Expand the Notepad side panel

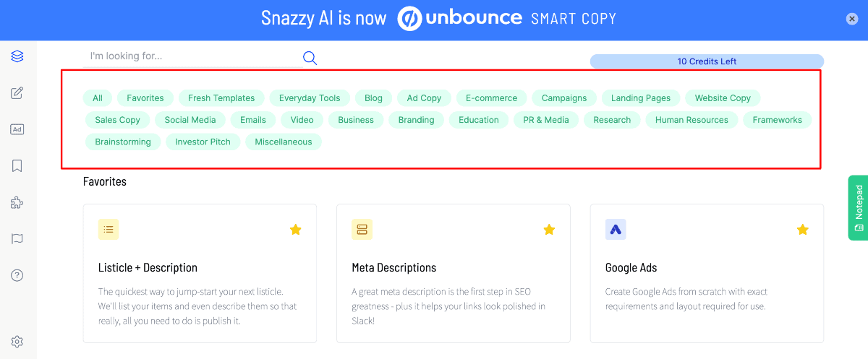coord(858,207)
